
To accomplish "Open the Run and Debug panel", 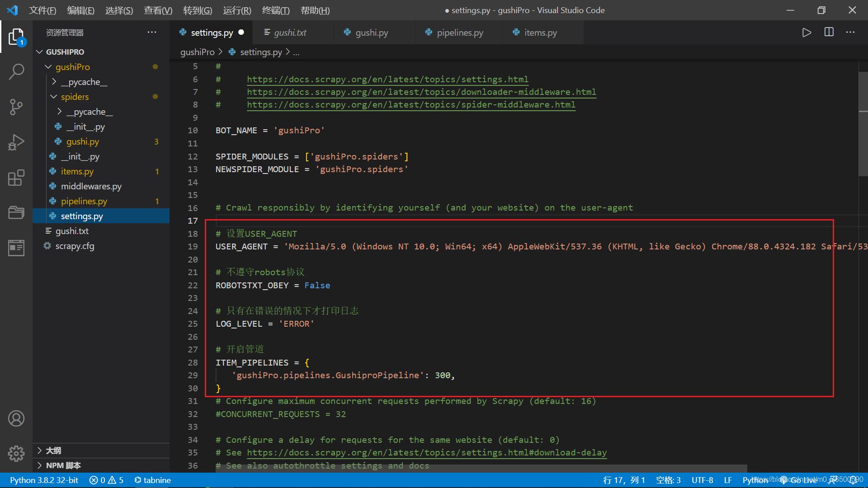I will pyautogui.click(x=16, y=142).
